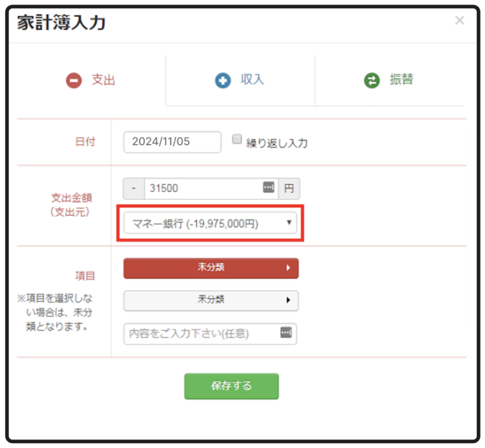Viewport: 485px width, 448px height.
Task: Expand the white 未分類 subcategory selector
Action: click(211, 300)
